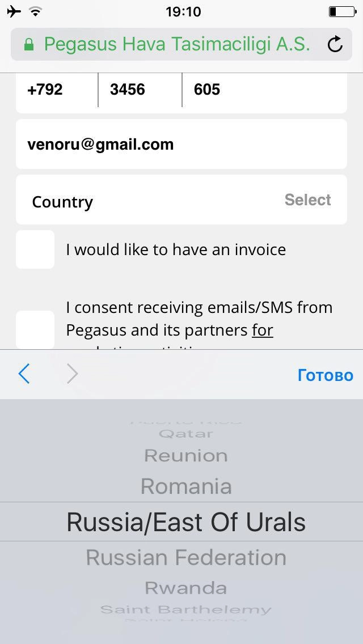Choose Russian Federation in the picker

coord(186,558)
